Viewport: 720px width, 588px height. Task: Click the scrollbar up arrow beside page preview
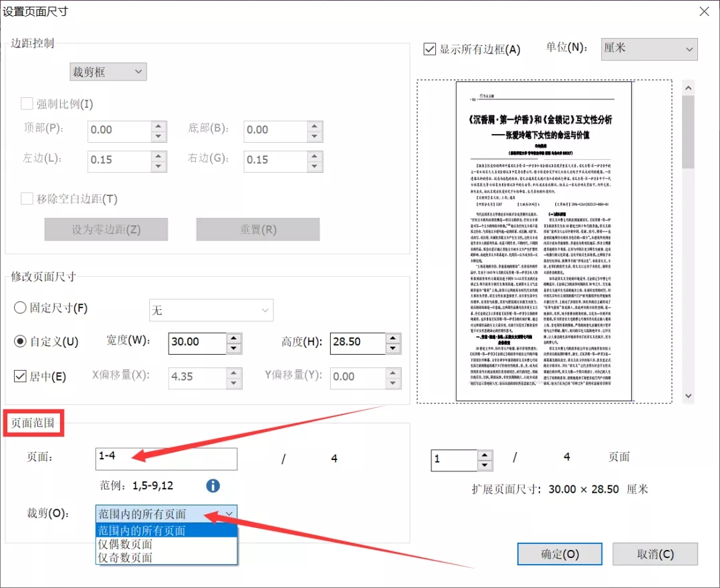[688, 87]
